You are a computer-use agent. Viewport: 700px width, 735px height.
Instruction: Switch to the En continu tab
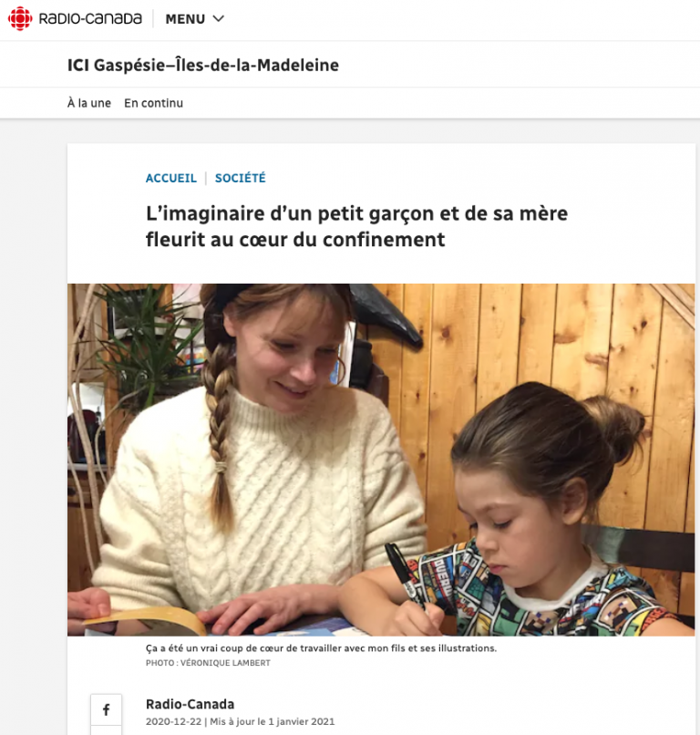pyautogui.click(x=153, y=103)
